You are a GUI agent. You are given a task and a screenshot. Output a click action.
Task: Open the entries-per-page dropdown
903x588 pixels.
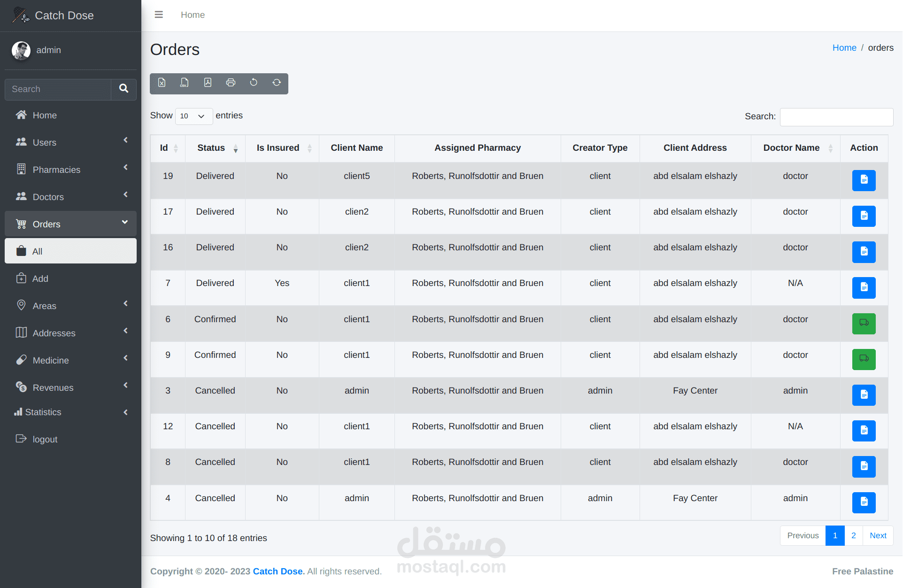(x=193, y=116)
